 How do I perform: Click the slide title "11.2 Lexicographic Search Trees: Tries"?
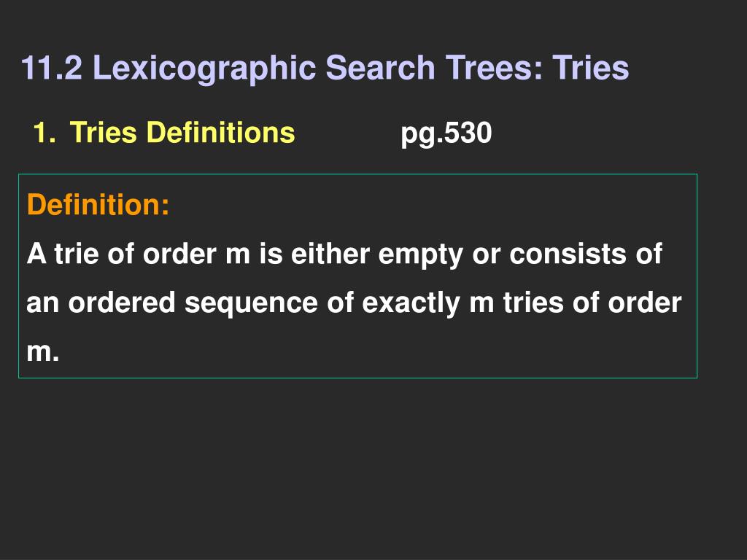pyautogui.click(x=325, y=68)
